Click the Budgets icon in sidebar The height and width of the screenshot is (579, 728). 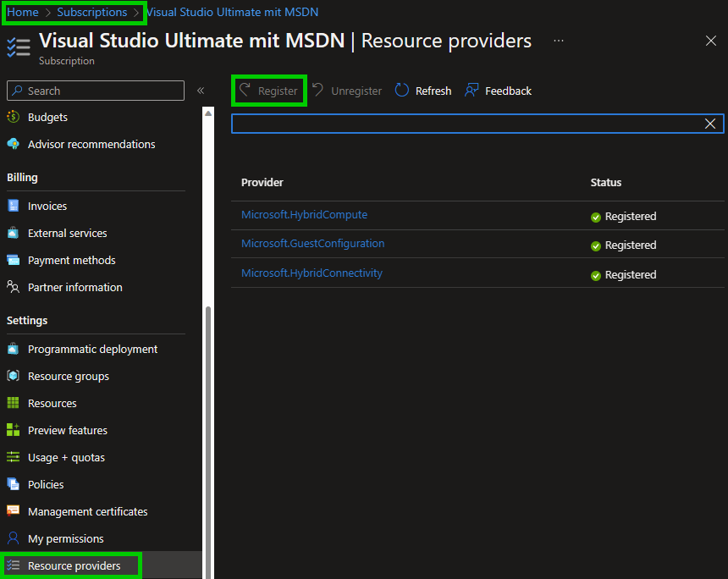tap(13, 117)
